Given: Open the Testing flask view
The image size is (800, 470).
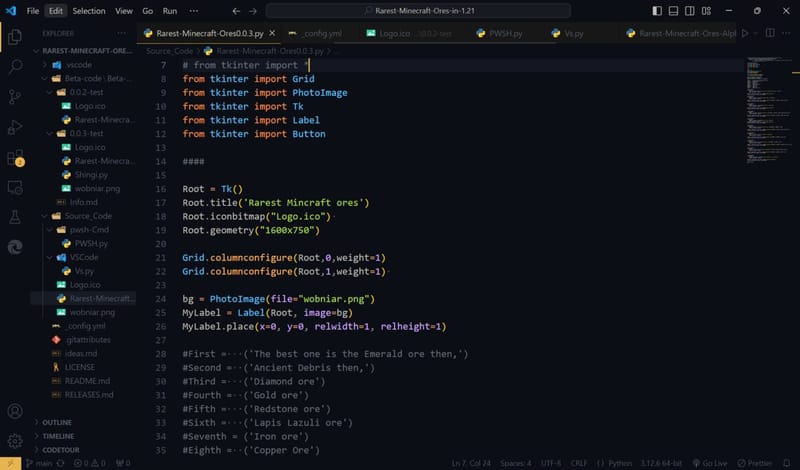Looking at the screenshot, I should pyautogui.click(x=15, y=217).
